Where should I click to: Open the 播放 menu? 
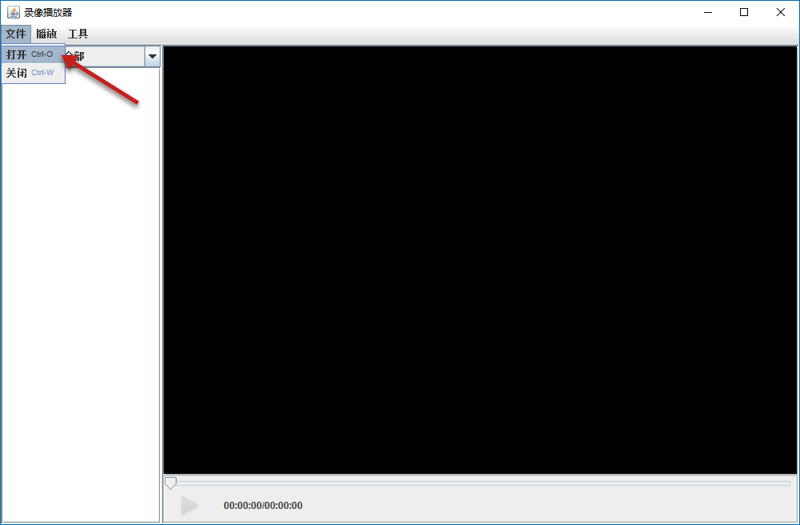47,34
